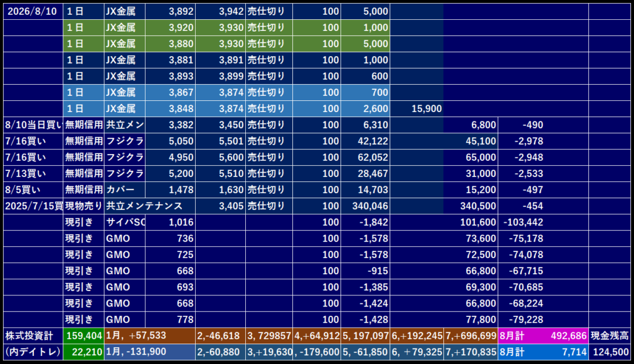Select the 5,510 sell price cell
Image resolution: width=634 pixels, height=364 pixels.
(220, 173)
